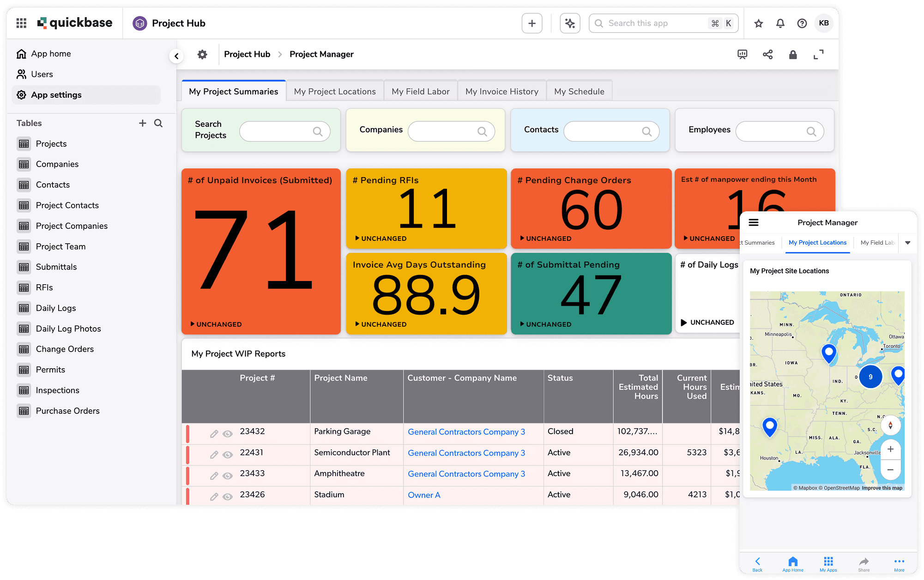Image resolution: width=924 pixels, height=580 pixels.
Task: View project 23426 with eye icon
Action: coord(228,497)
